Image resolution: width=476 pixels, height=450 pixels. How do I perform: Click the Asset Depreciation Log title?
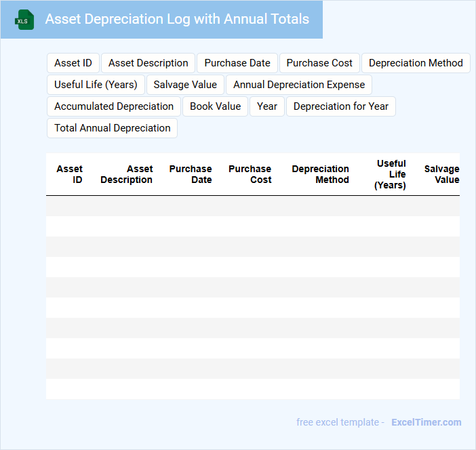coord(177,19)
